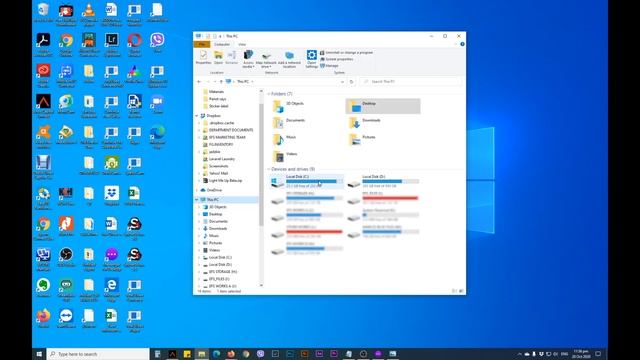Open the Dropbox desktop shortcut

pyautogui.click(x=111, y=196)
